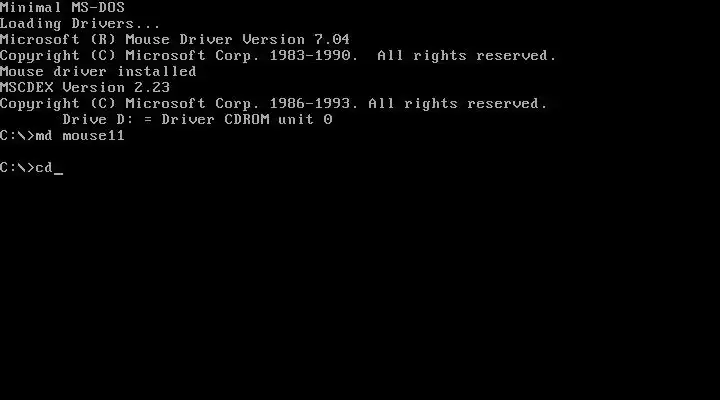Viewport: 720px width, 400px height.
Task: Click the 'MSCDEX Version 2.23' line
Action: point(85,88)
